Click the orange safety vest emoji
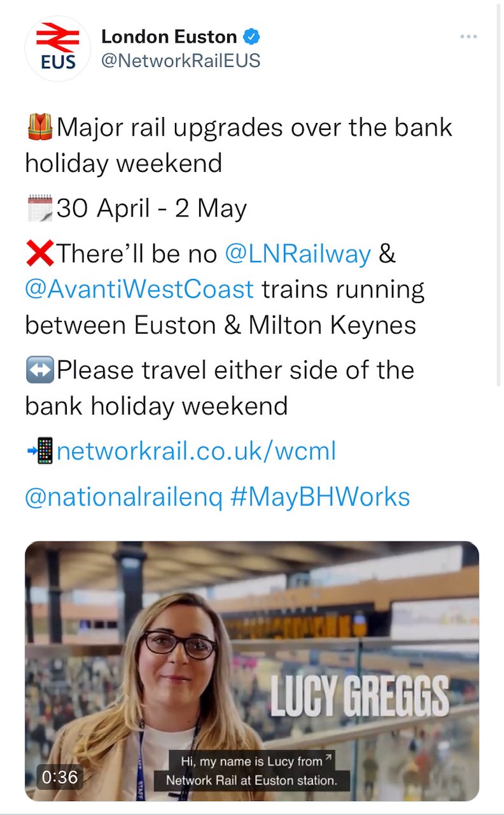This screenshot has height=815, width=504. click(x=40, y=127)
